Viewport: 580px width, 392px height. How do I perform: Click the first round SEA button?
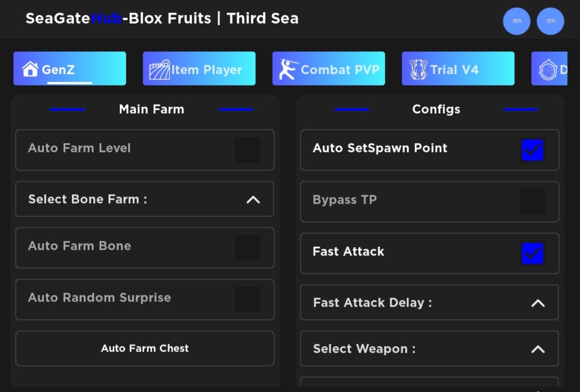tap(516, 21)
